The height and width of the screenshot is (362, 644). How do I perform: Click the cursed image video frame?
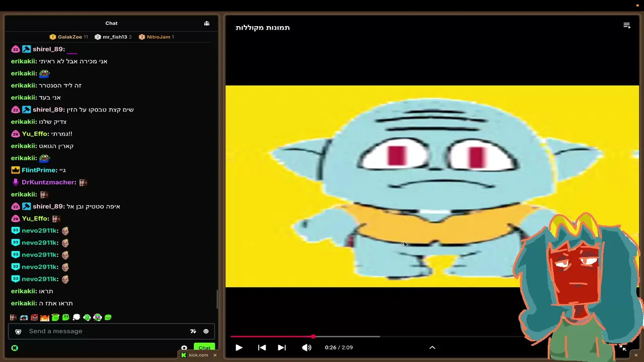coord(432,186)
